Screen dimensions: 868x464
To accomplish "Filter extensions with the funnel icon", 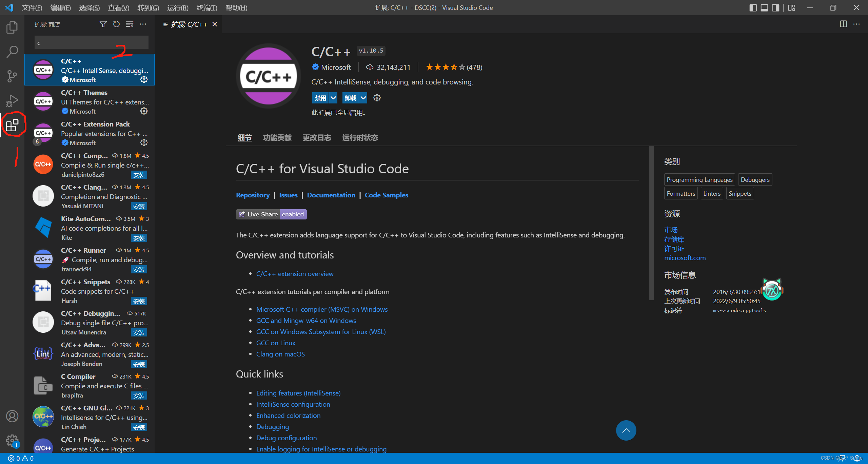I will coord(103,24).
